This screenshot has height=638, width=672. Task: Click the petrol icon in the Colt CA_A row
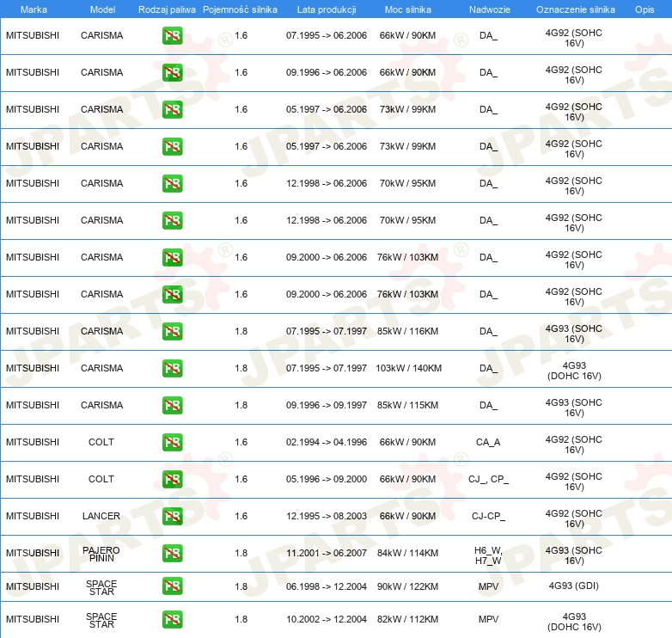click(172, 442)
